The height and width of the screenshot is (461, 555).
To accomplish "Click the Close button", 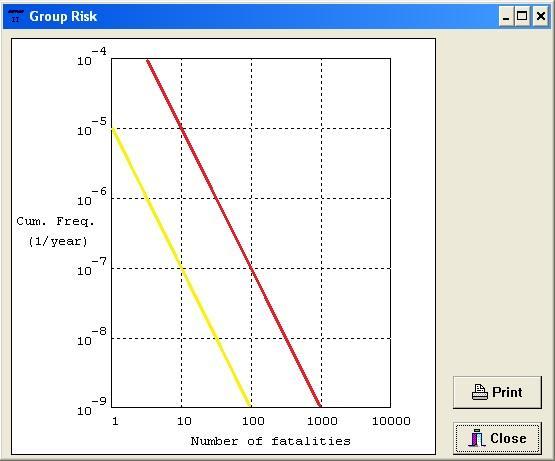I will [x=497, y=438].
